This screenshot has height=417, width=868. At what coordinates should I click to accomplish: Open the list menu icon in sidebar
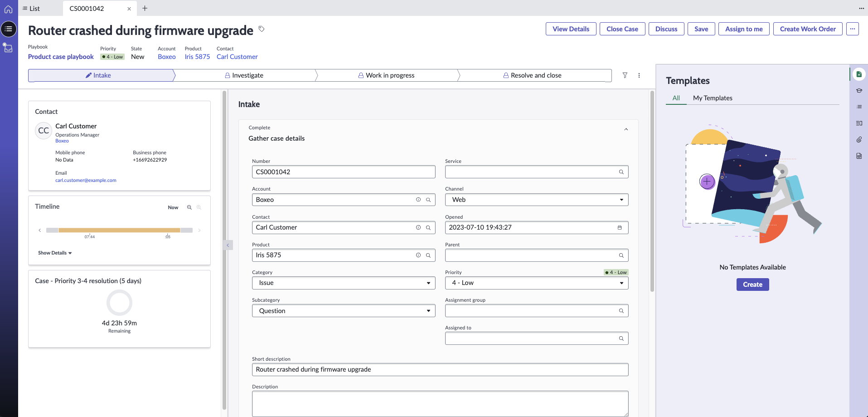click(9, 29)
